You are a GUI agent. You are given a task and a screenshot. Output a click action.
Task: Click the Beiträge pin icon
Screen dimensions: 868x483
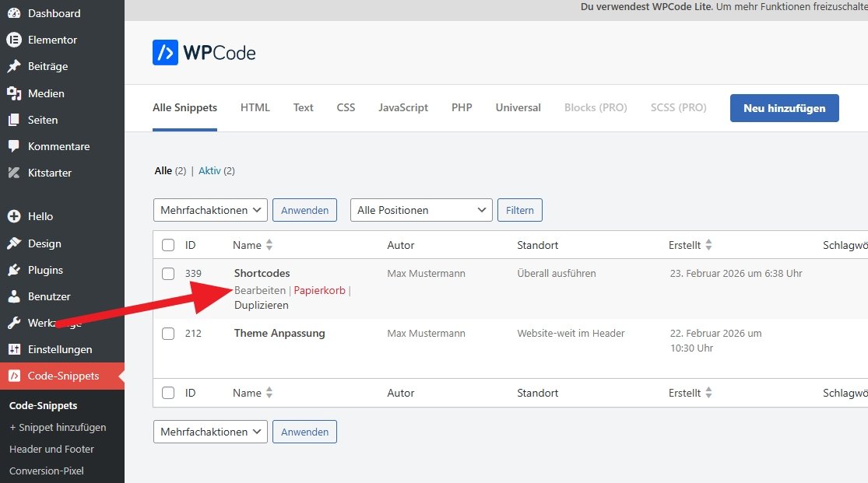pyautogui.click(x=13, y=66)
